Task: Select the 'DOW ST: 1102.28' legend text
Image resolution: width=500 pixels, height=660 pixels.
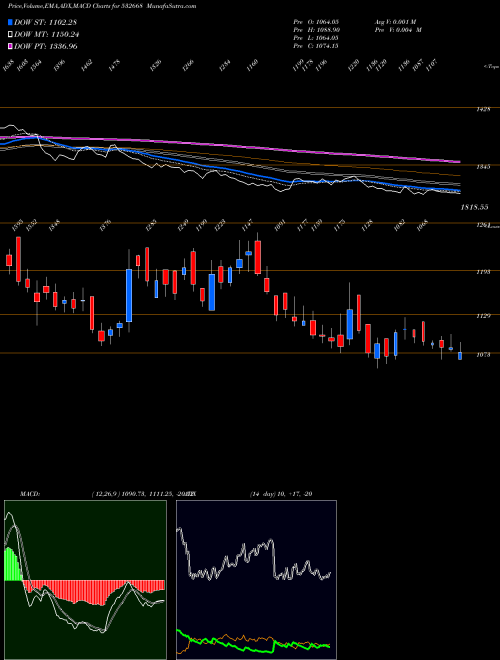Action: 45,23
